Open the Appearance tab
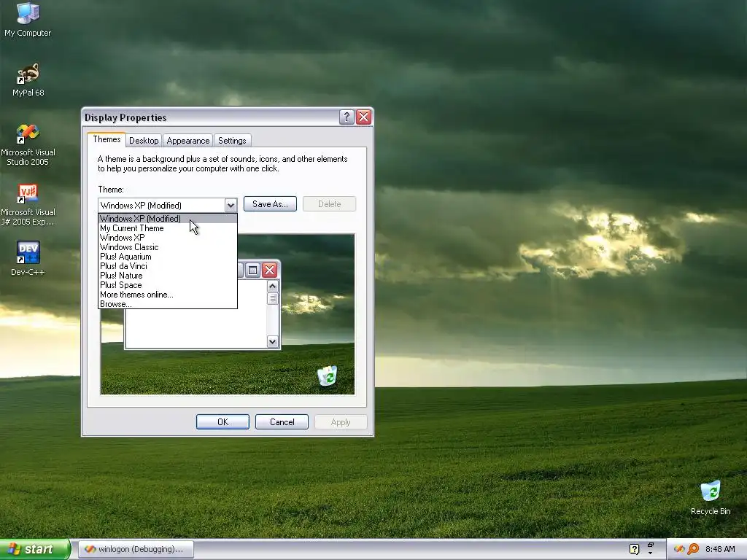 pos(188,141)
